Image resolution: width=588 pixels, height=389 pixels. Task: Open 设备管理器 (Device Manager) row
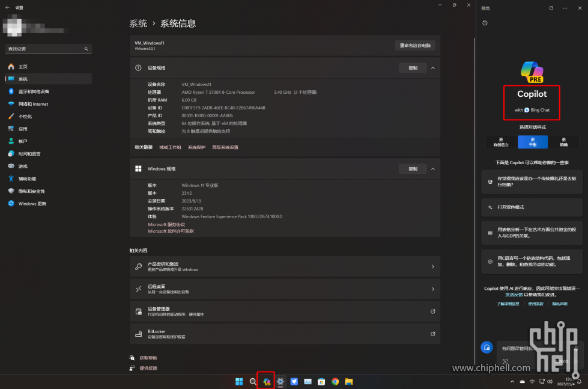pos(285,311)
